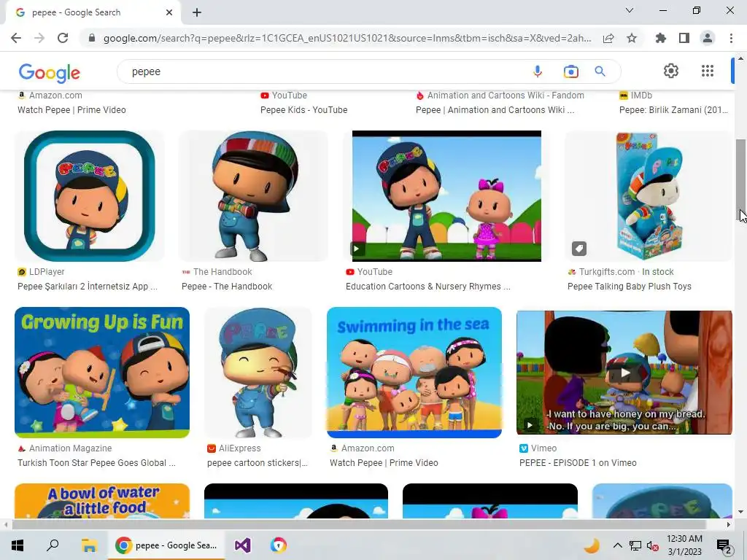Open the Windows Start menu
Image resolution: width=747 pixels, height=560 pixels.
point(18,545)
